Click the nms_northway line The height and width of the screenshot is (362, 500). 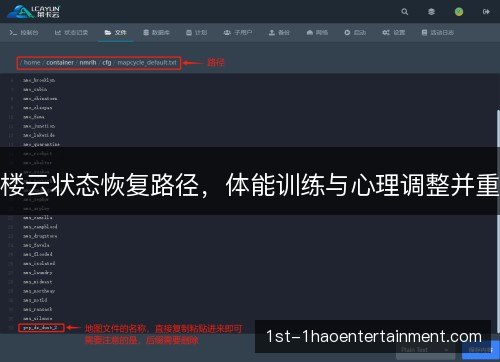[x=39, y=291]
